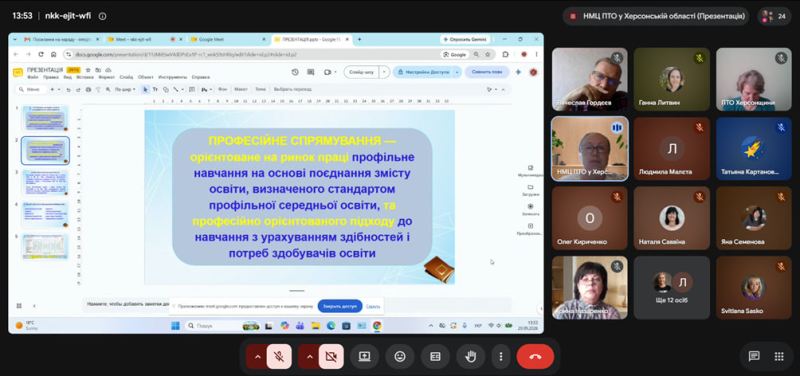Switch to the Google Meet browser tab
800x376 pixels.
(x=228, y=39)
